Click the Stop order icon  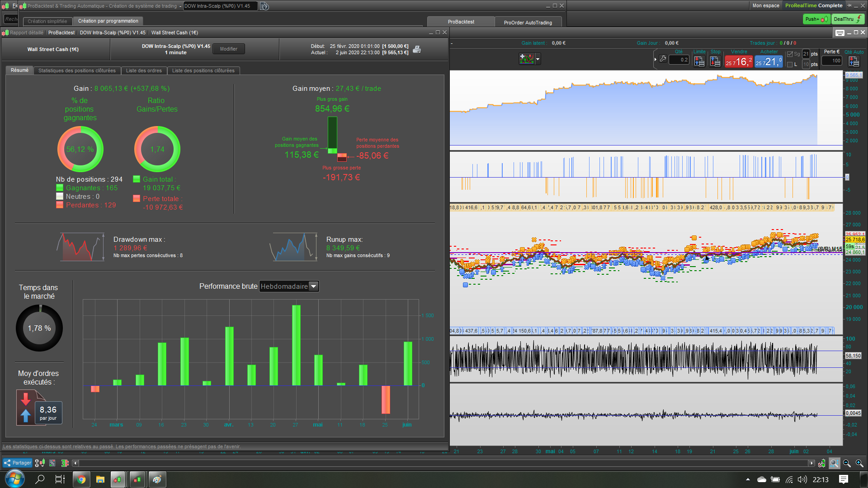[715, 61]
